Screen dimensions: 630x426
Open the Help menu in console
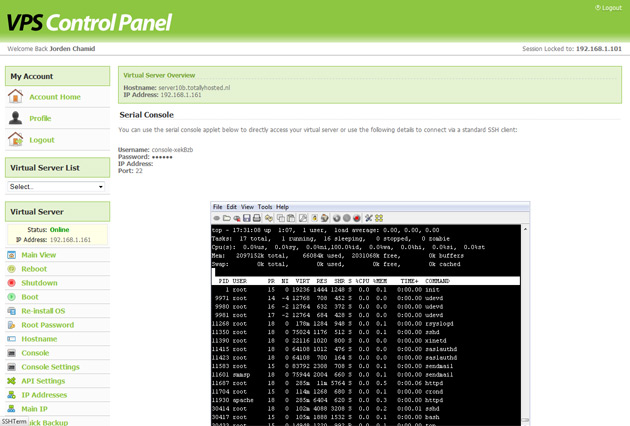pyautogui.click(x=282, y=207)
